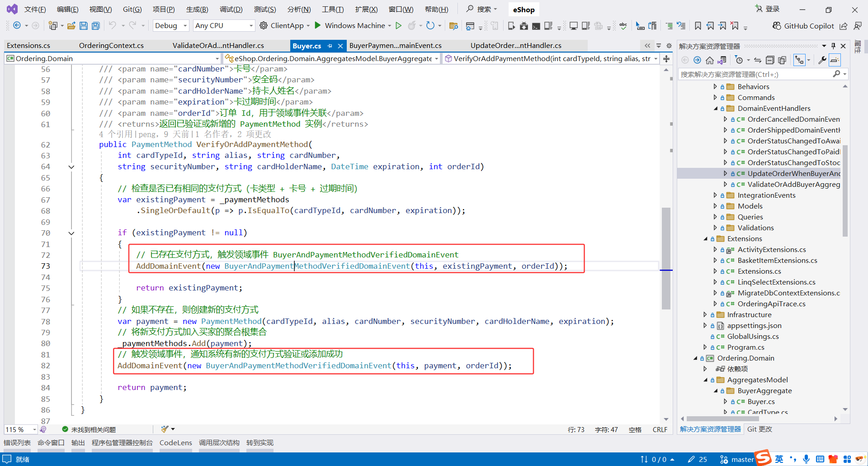868x466 pixels.
Task: Switch to the OrderingContext.cs tab
Action: (111, 46)
